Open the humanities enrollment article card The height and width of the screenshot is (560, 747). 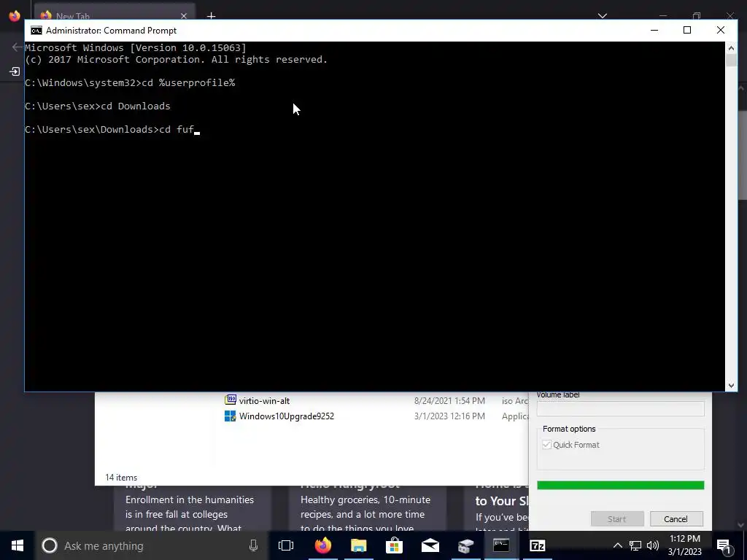pos(193,508)
